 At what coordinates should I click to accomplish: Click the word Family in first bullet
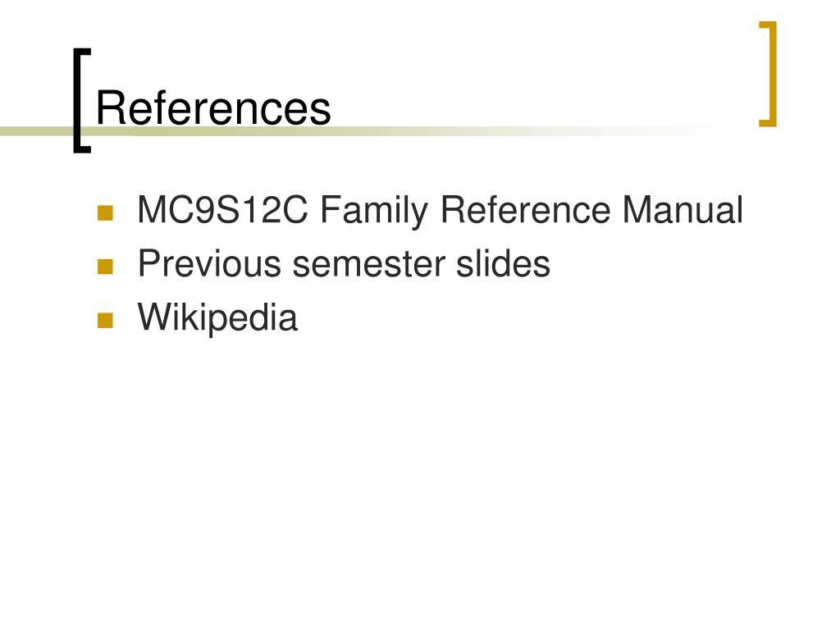pos(374,211)
